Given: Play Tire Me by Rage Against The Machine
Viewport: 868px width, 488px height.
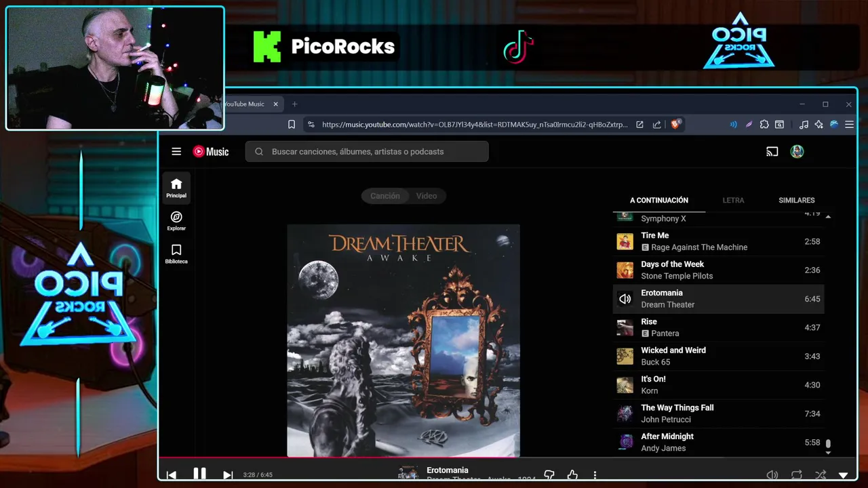Looking at the screenshot, I should coord(718,241).
